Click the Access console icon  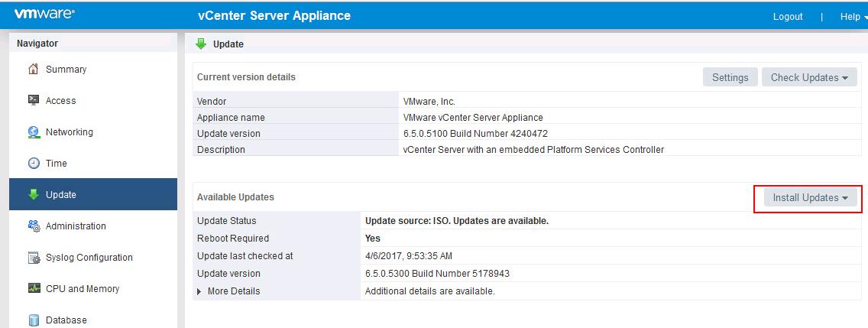point(34,100)
